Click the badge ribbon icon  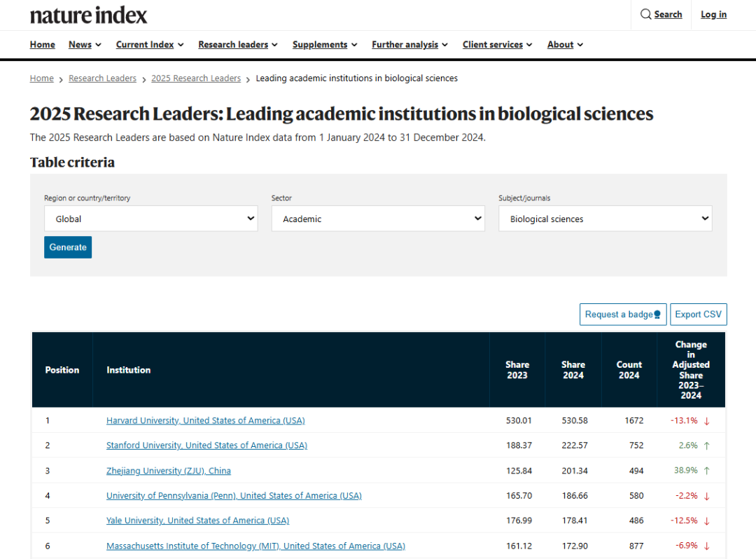(657, 315)
